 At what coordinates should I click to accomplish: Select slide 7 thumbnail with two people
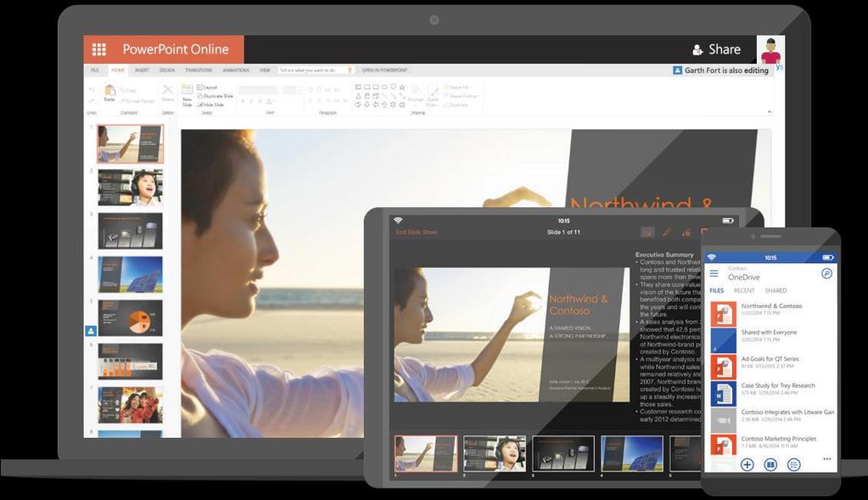click(130, 405)
